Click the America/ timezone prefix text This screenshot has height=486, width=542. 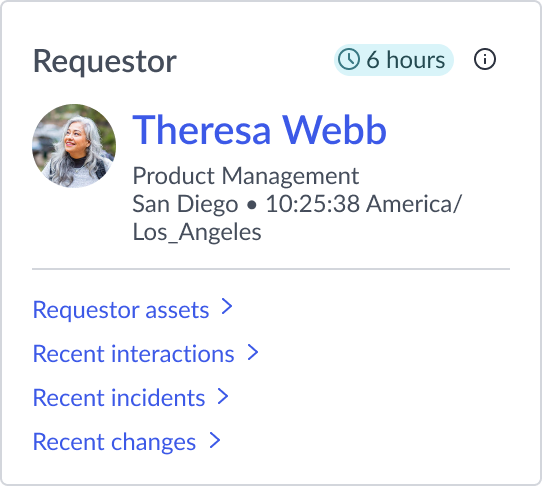pos(414,204)
